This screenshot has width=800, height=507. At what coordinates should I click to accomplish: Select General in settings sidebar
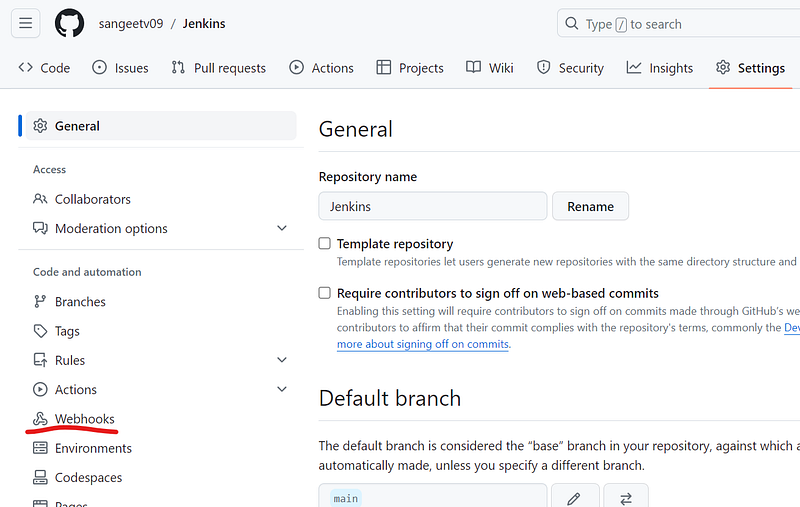161,126
